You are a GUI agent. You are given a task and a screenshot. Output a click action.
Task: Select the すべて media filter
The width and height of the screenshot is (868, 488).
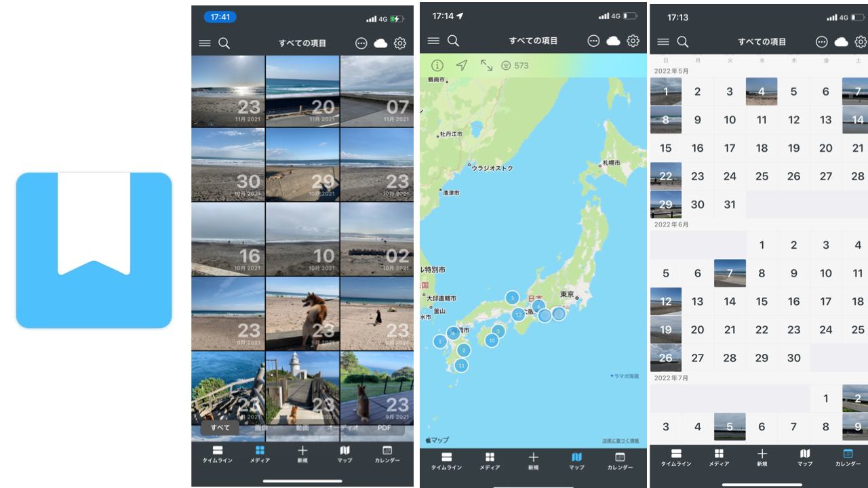coord(220,428)
